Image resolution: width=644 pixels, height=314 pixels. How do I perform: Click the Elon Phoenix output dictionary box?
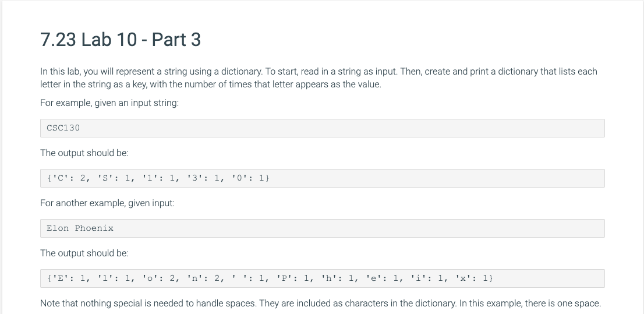pos(323,278)
